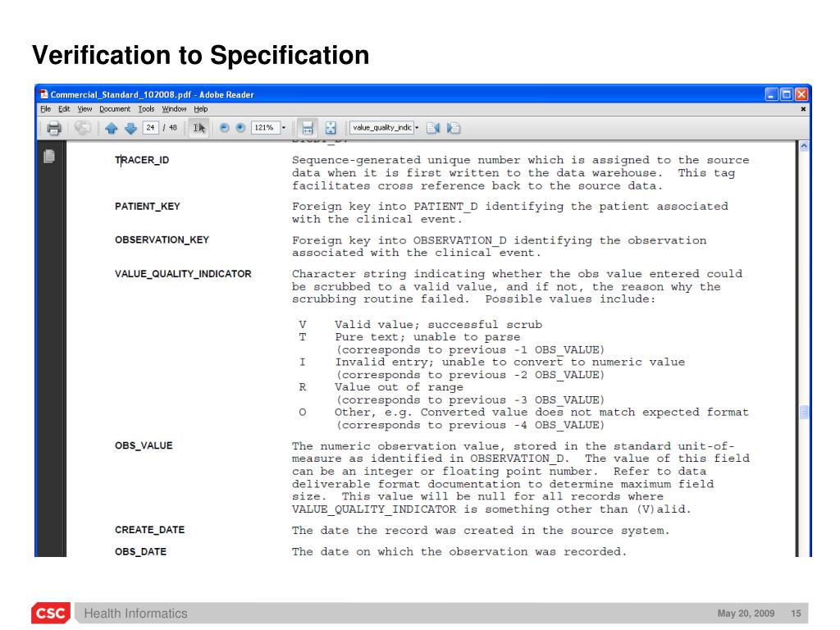
Task: Choose the Select tool cursor icon
Action: click(199, 128)
